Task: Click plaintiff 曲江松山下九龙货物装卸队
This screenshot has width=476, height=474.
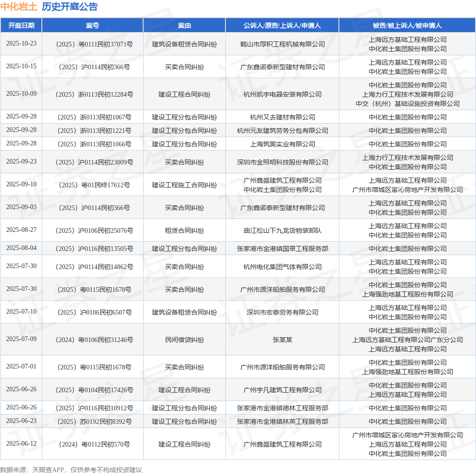Action: coord(282,230)
